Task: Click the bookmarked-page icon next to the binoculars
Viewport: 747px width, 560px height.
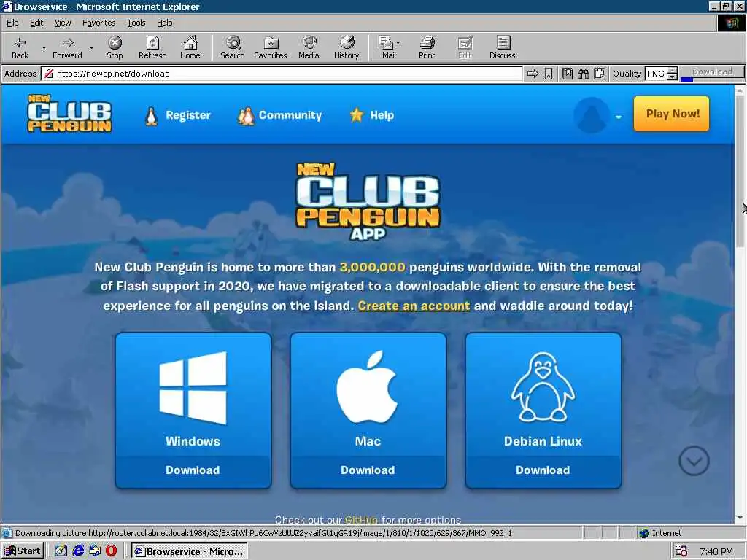Action: click(x=567, y=74)
